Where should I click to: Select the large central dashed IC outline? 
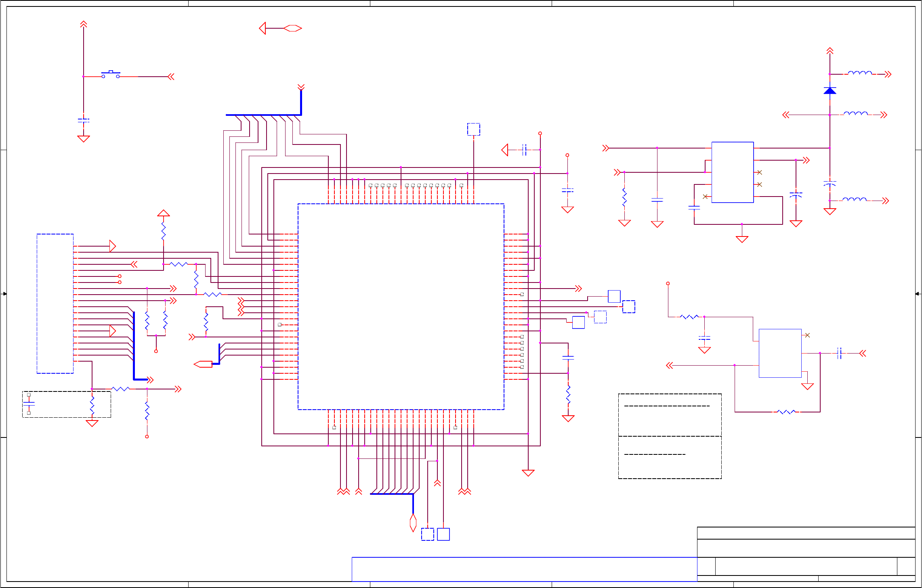point(401,307)
